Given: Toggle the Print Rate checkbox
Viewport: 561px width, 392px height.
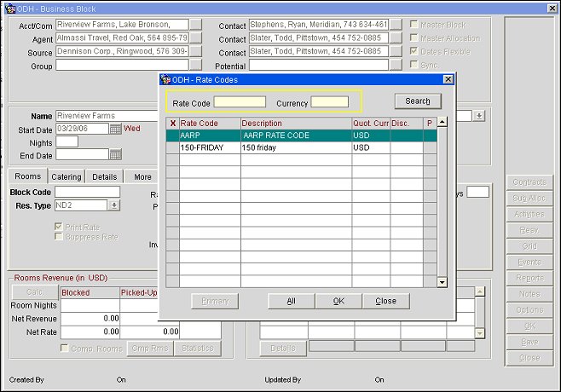Looking at the screenshot, I should 59,227.
